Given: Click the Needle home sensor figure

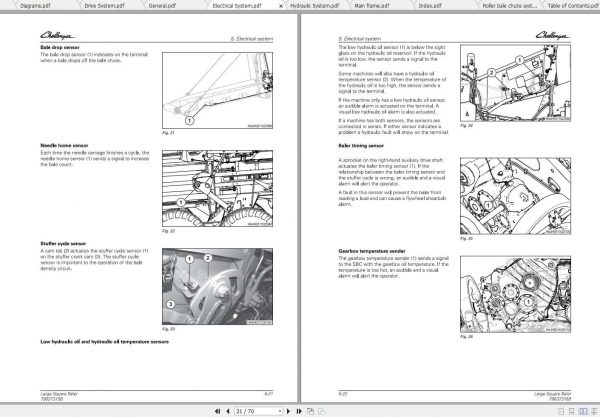Looking at the screenshot, I should (x=217, y=188).
